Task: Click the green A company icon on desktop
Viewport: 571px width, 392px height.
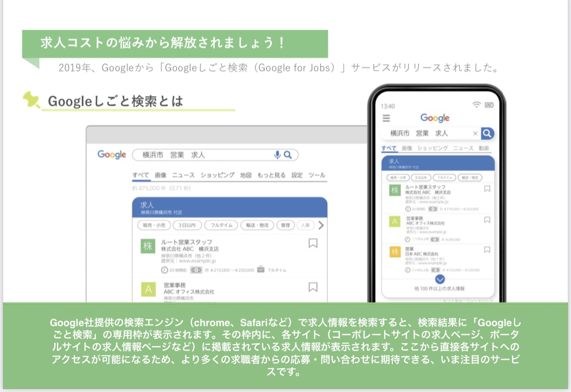Action: pyautogui.click(x=148, y=289)
